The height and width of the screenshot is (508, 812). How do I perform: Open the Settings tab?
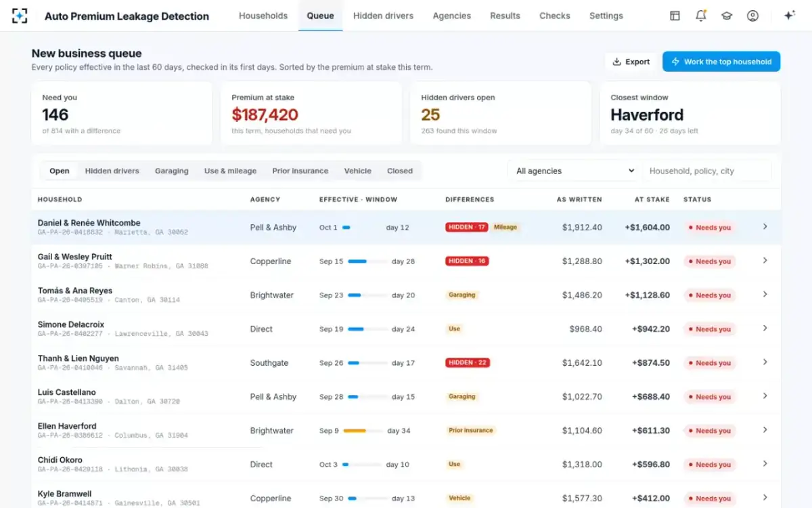606,16
